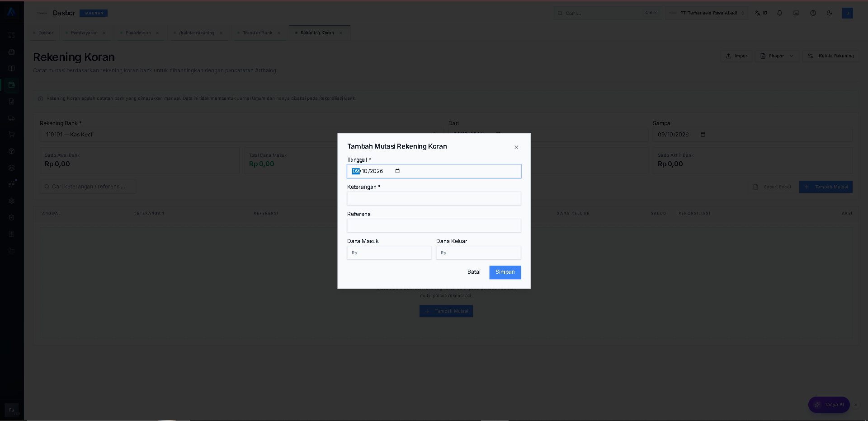Image resolution: width=868 pixels, height=421 pixels.
Task: Switch to the Penerimaan tab
Action: tap(138, 33)
